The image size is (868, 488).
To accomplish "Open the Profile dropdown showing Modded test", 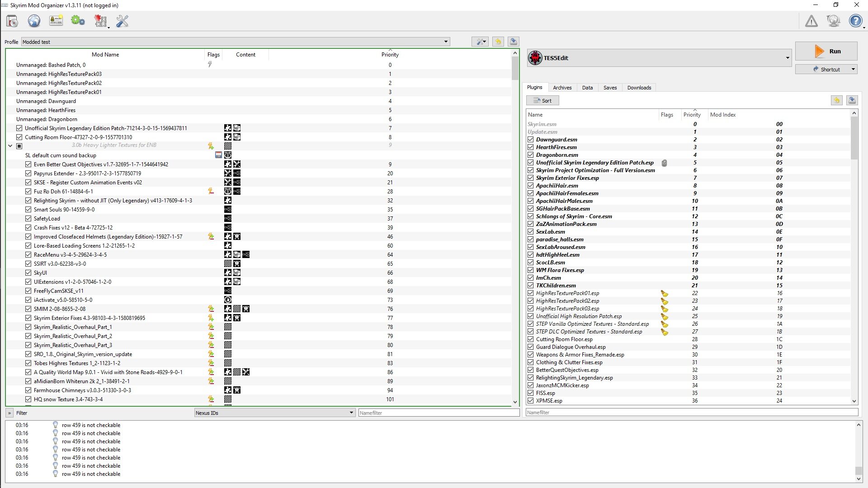I will tap(235, 42).
